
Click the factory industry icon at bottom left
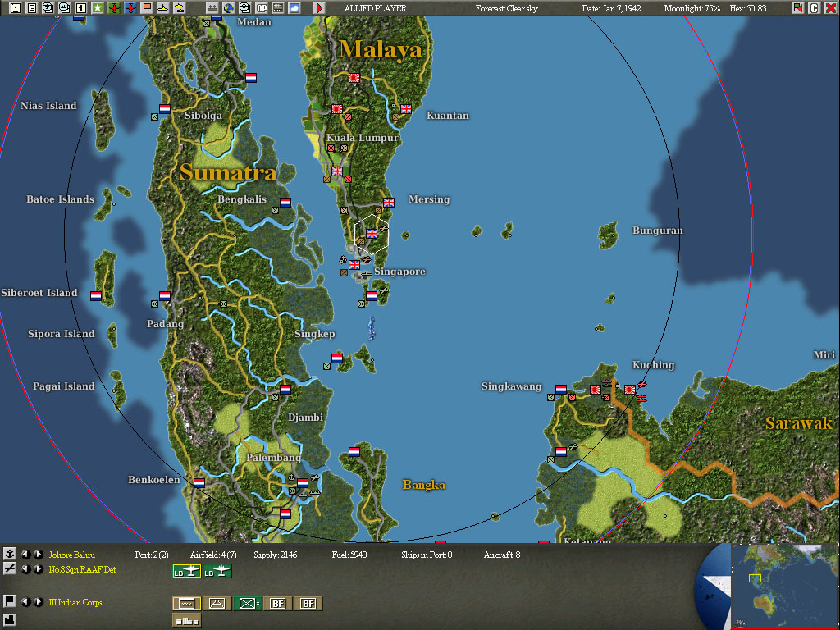click(10, 619)
